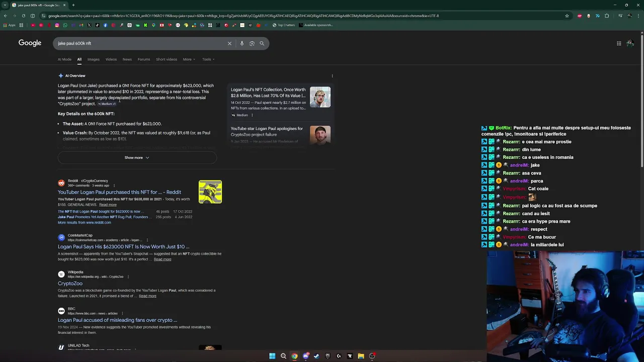Image resolution: width=644 pixels, height=362 pixels.
Task: Switch to the Images tab
Action: click(93, 59)
